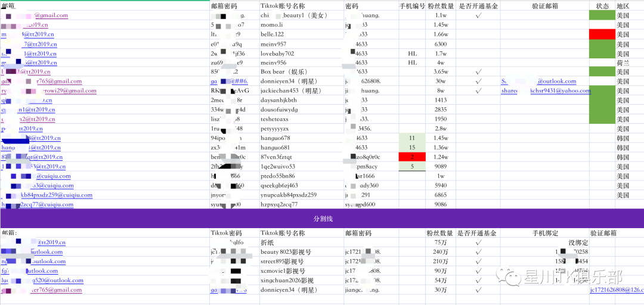Click the Tiktok密码 header cell
This screenshot has width=644, height=305.
tap(227, 233)
